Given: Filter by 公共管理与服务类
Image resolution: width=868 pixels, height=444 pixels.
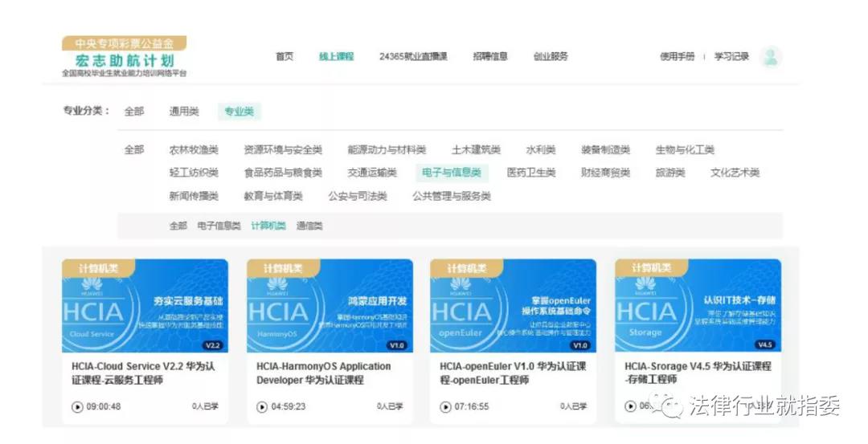Looking at the screenshot, I should coord(451,196).
